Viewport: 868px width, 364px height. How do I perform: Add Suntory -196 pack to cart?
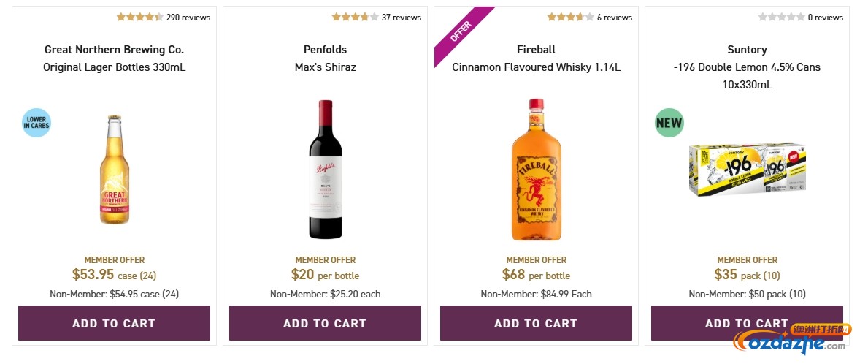pos(747,323)
